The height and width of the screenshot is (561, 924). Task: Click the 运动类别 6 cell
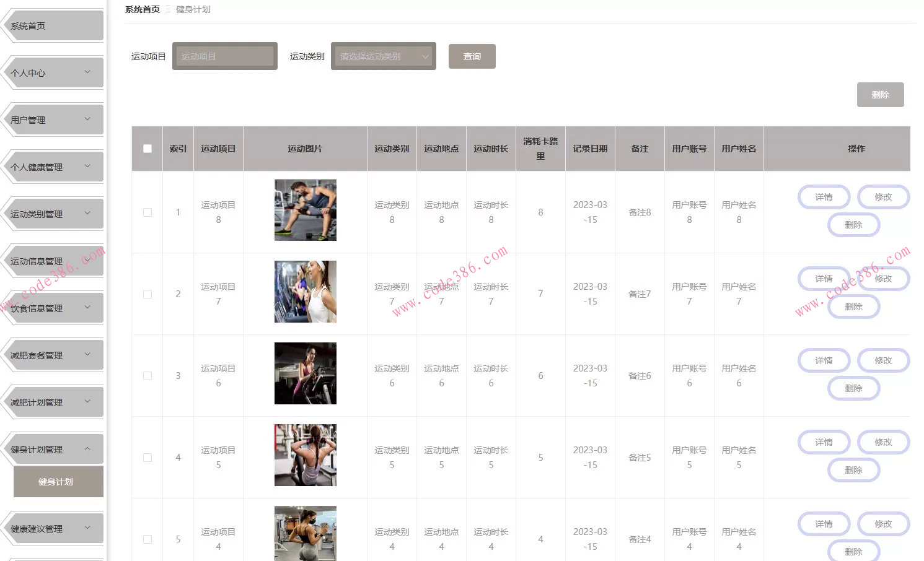pyautogui.click(x=392, y=376)
